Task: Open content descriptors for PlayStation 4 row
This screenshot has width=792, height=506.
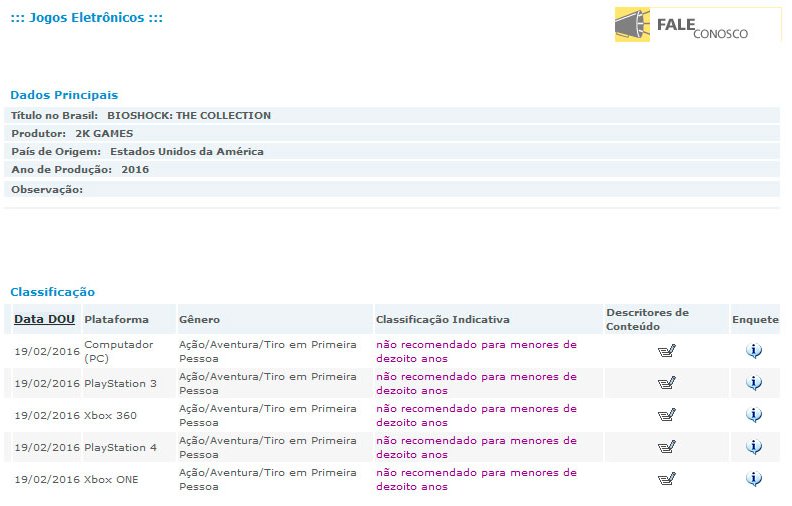Action: tap(667, 447)
